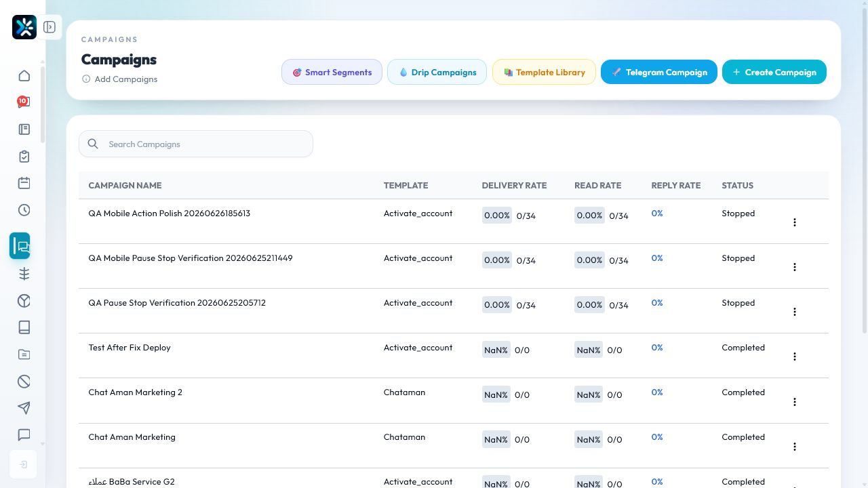Open the Home icon in sidebar
Image resolution: width=868 pixels, height=488 pixels.
[24, 76]
